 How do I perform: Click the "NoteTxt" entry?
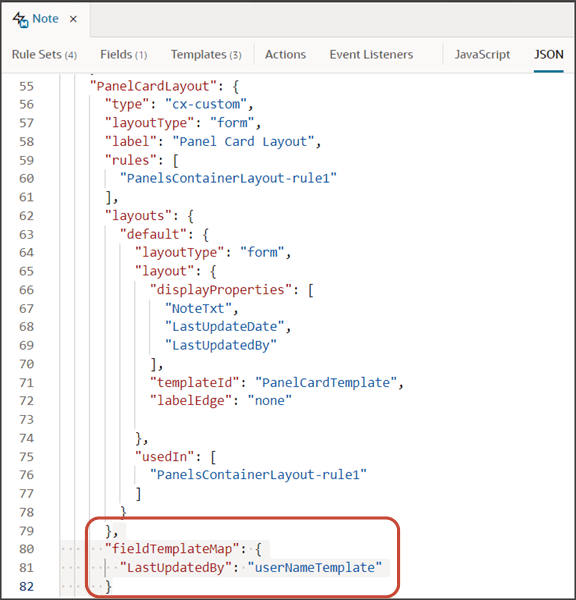point(198,308)
